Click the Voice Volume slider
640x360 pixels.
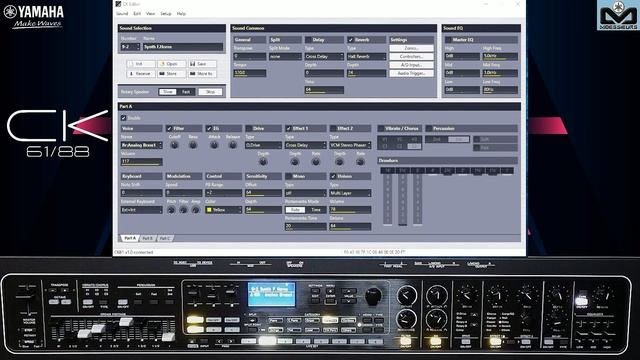coord(141,162)
